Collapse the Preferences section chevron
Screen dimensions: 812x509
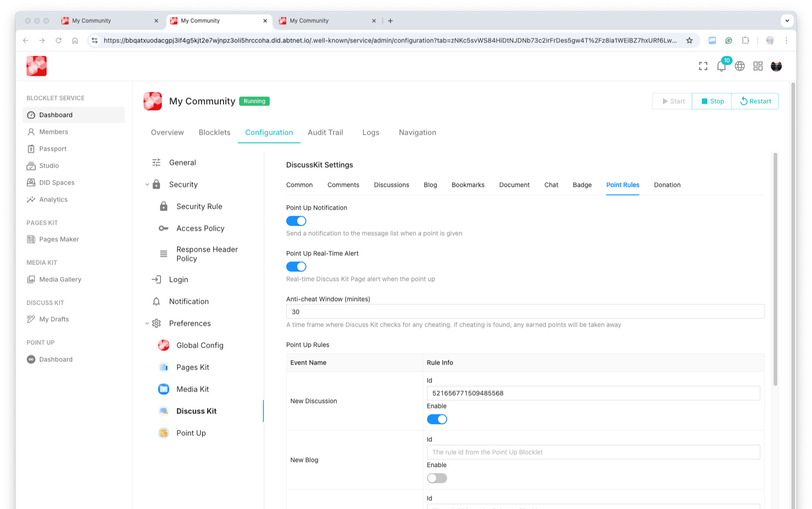coord(147,323)
